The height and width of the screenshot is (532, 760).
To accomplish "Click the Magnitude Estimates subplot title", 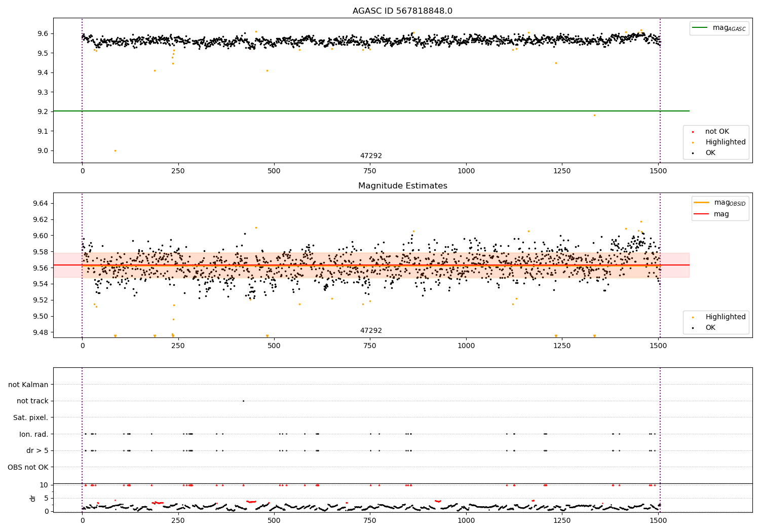I will coord(402,186).
